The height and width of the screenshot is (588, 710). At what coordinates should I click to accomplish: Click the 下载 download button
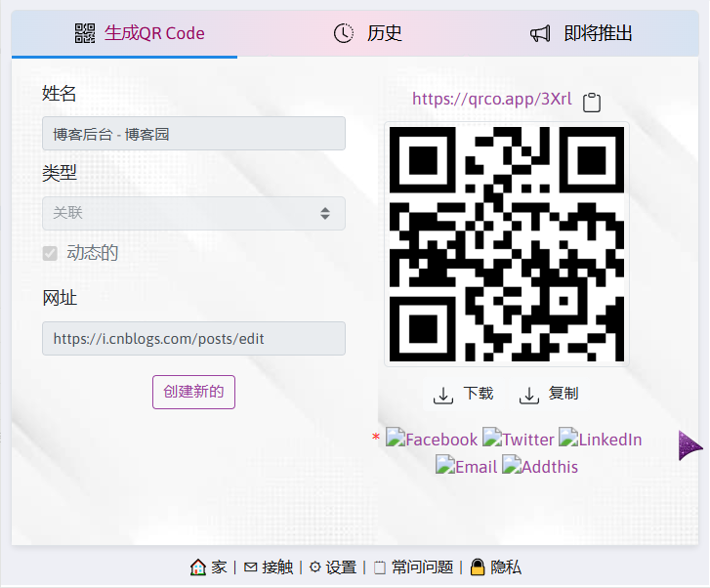point(463,394)
